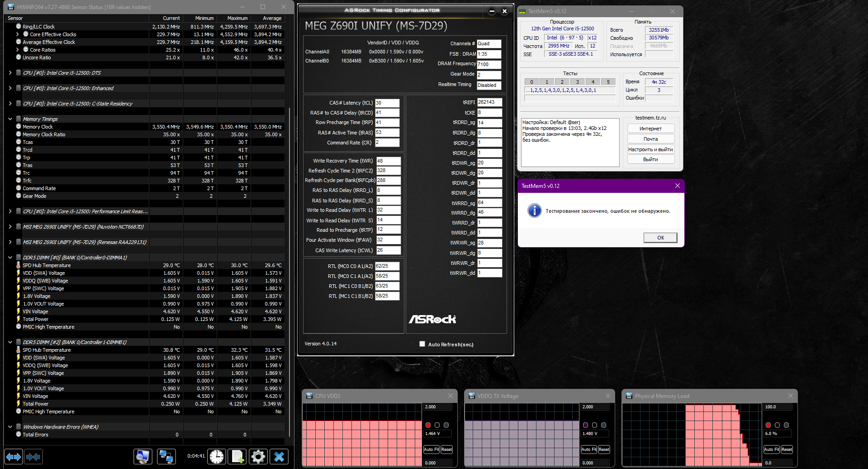Click the Memory Clock Ratio sensor icon

pos(19,134)
